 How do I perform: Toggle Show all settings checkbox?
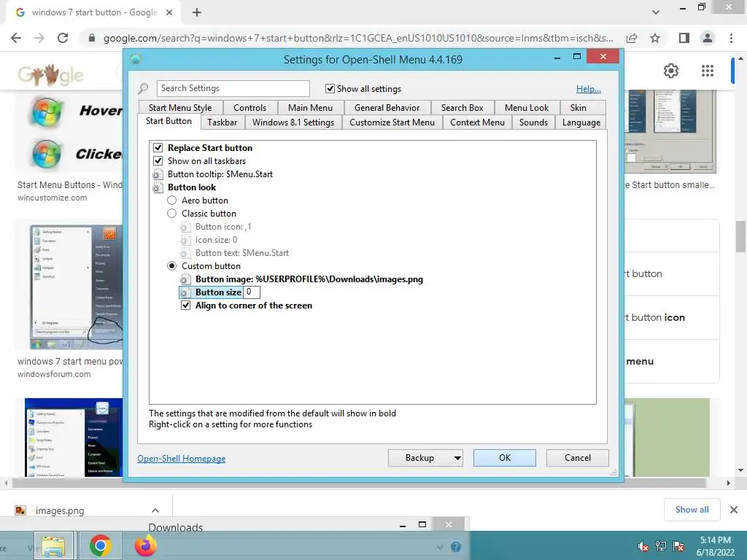point(330,88)
